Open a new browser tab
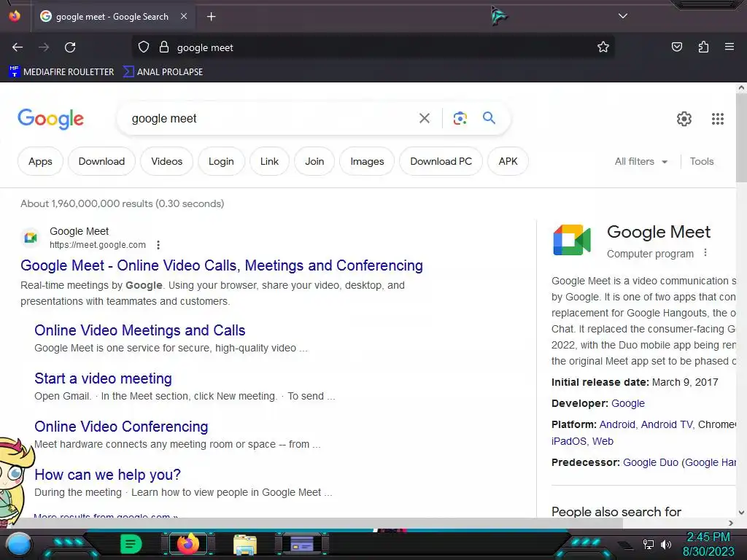The height and width of the screenshot is (560, 747). [x=211, y=17]
